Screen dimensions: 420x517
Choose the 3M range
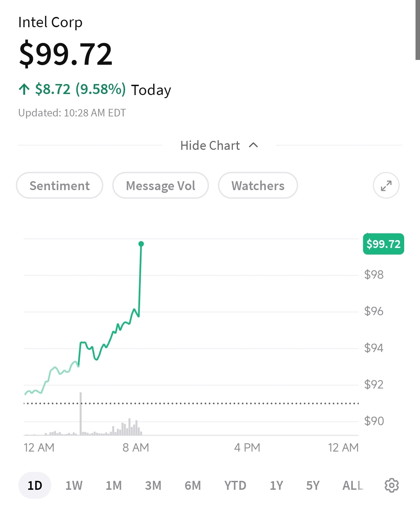(x=153, y=485)
